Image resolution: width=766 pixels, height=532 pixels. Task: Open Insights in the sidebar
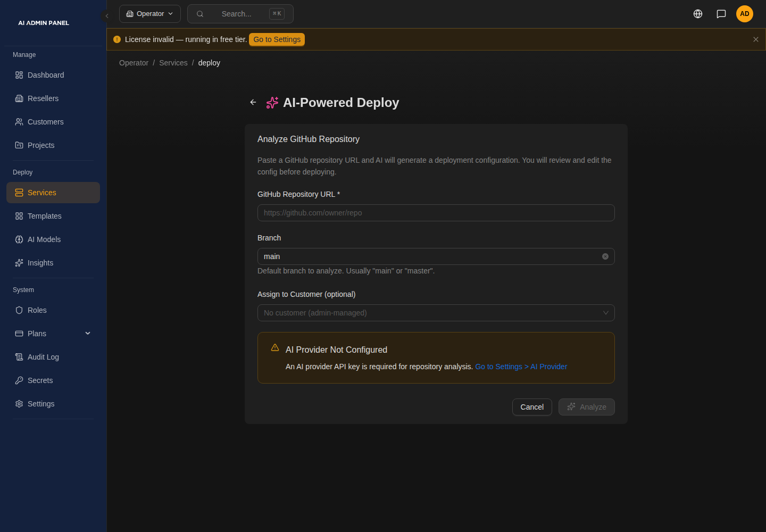click(53, 263)
